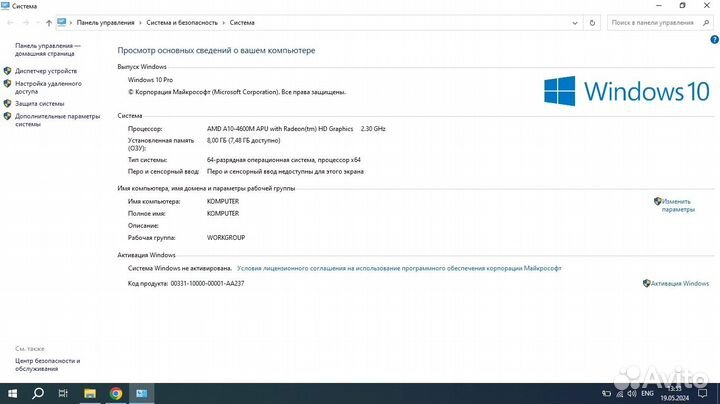Open the notification center icon
The height and width of the screenshot is (404, 720).
coord(703,393)
